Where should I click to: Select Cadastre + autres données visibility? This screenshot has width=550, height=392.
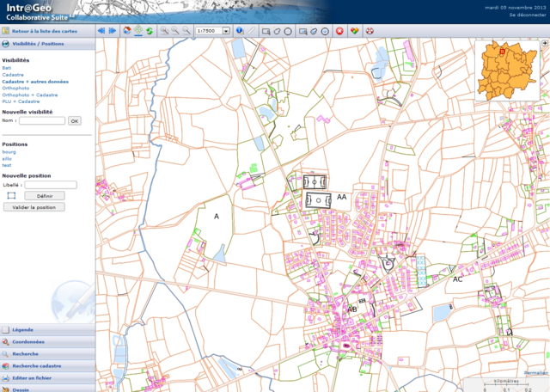(35, 82)
